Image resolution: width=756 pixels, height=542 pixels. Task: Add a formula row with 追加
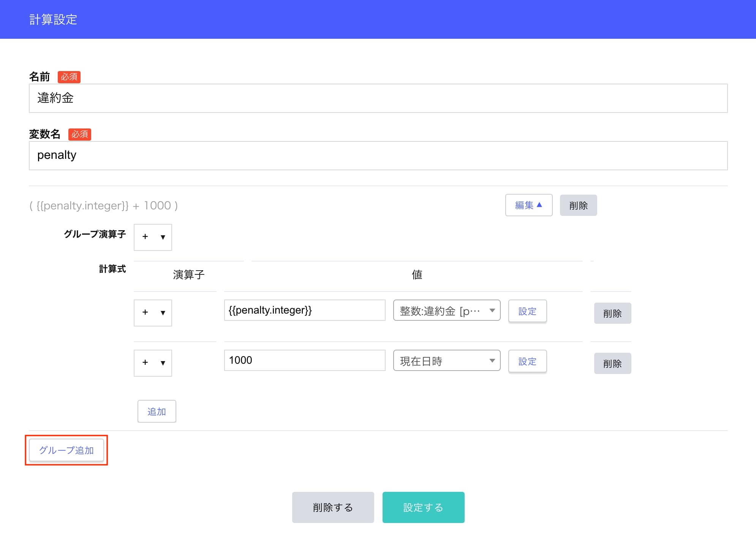(x=157, y=411)
